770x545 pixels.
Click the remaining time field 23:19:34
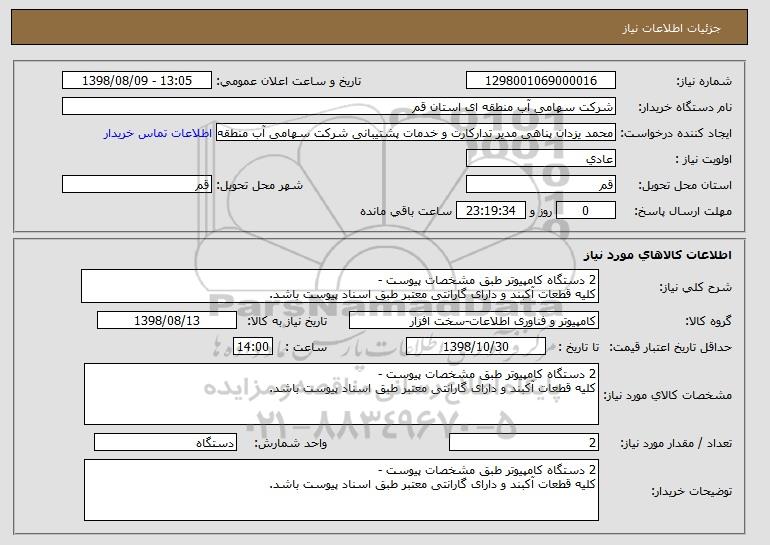491,211
